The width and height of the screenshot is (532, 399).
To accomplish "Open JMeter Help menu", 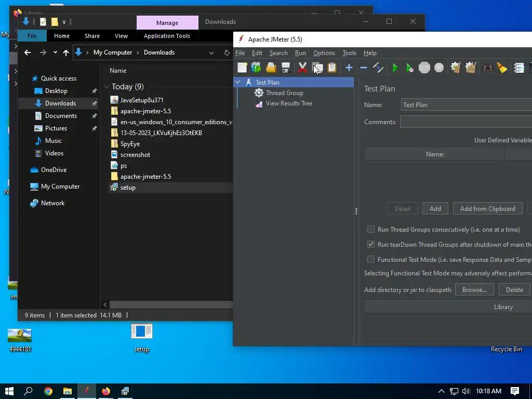I will tap(370, 53).
